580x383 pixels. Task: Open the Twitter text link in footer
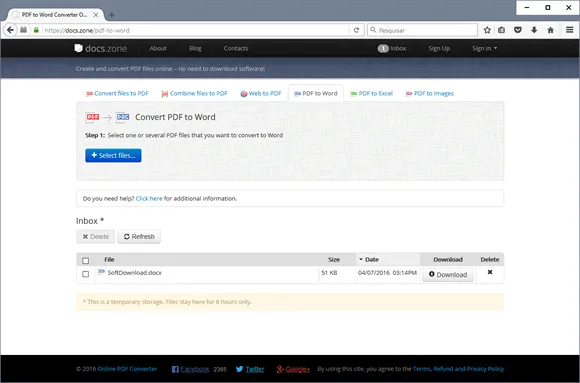255,369
